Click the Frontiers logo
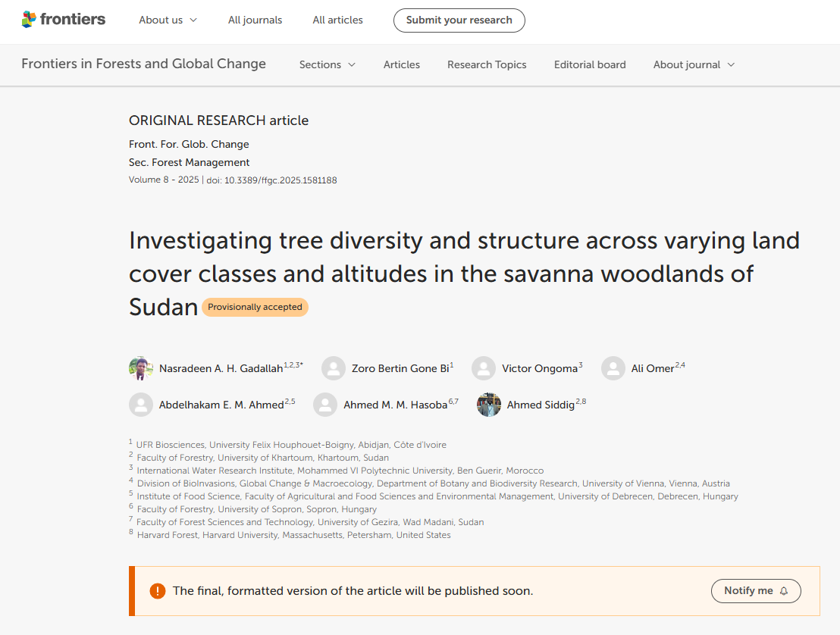The height and width of the screenshot is (635, 840). (63, 20)
